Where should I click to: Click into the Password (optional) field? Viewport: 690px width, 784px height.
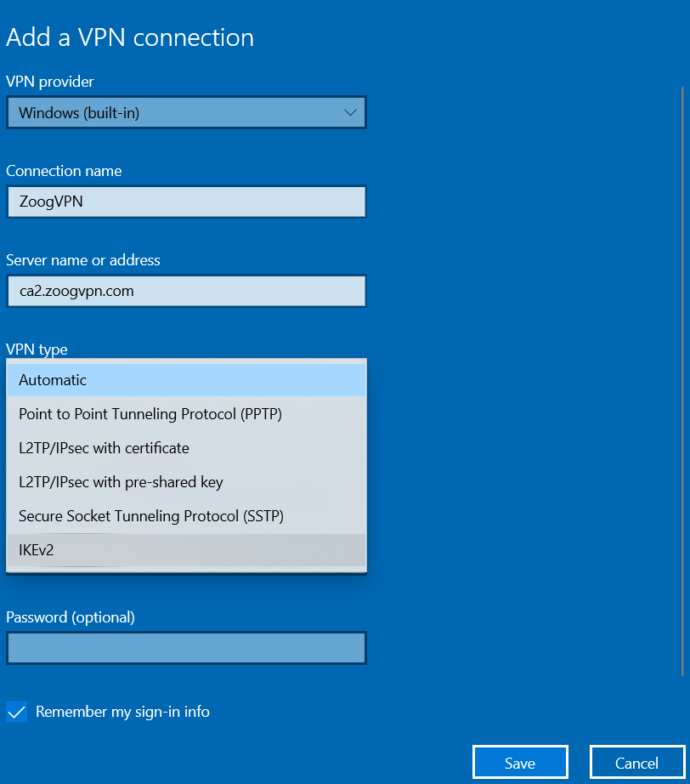tap(186, 648)
